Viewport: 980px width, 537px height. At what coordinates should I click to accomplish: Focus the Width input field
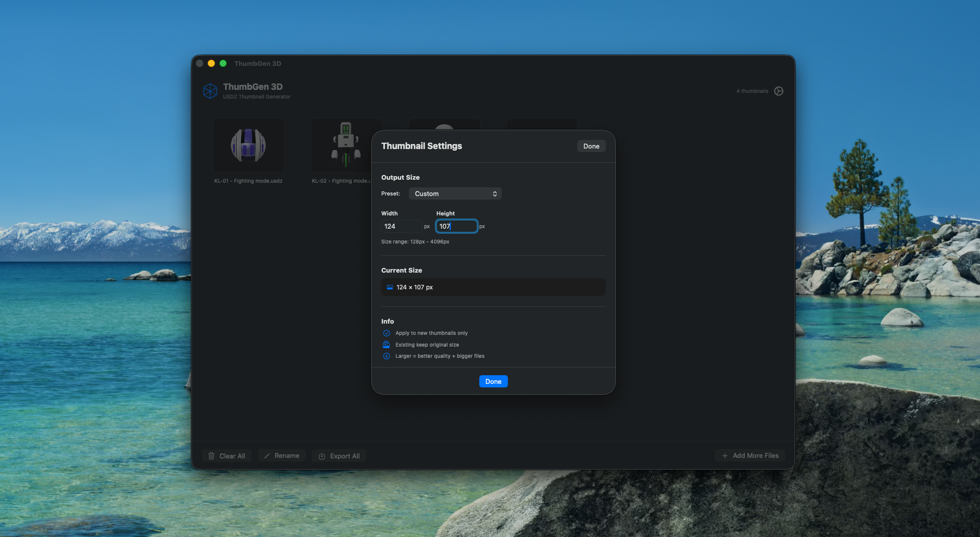coord(401,226)
